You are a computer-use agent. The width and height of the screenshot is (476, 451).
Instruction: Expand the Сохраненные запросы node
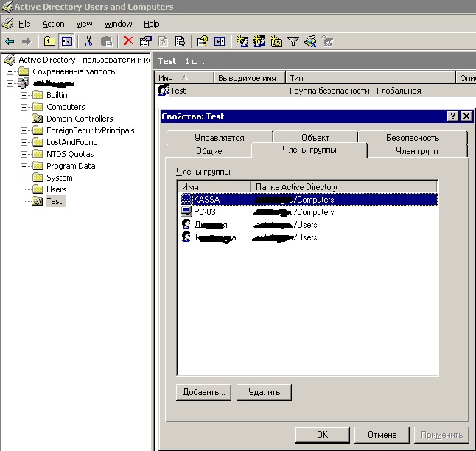click(10, 71)
